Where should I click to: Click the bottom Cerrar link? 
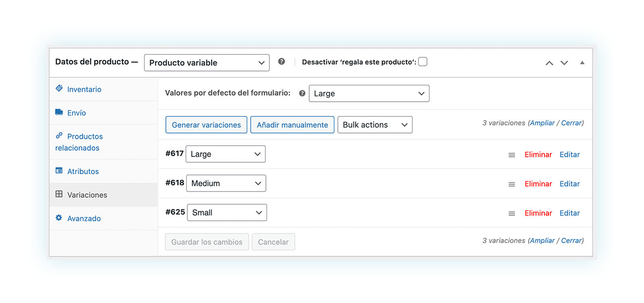(572, 241)
